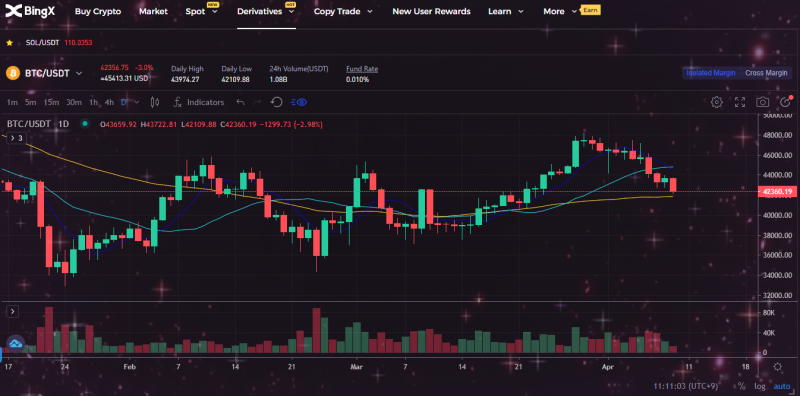
Task: Open the Market page
Action: [153, 11]
